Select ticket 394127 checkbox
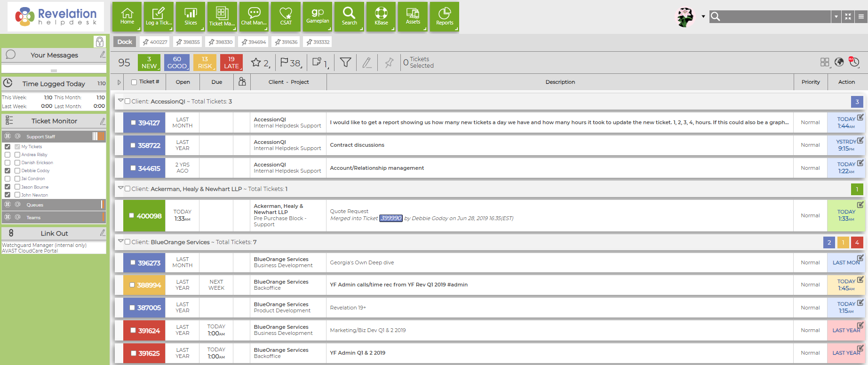This screenshot has height=365, width=868. click(133, 123)
